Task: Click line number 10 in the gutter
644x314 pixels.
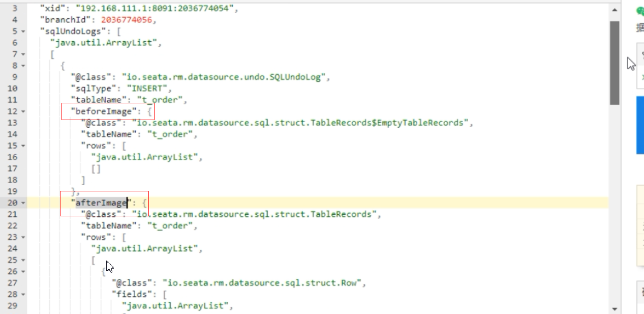Action: (x=12, y=89)
